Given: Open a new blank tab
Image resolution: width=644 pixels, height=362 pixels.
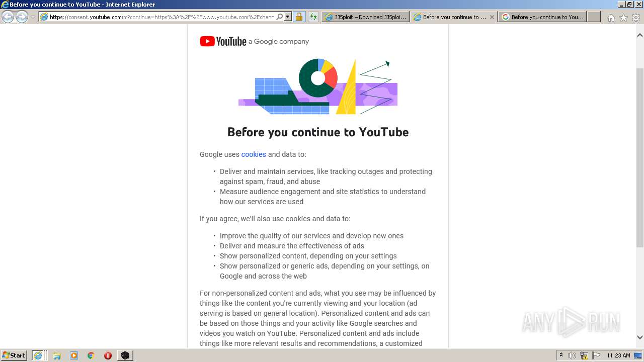Looking at the screenshot, I should click(594, 17).
